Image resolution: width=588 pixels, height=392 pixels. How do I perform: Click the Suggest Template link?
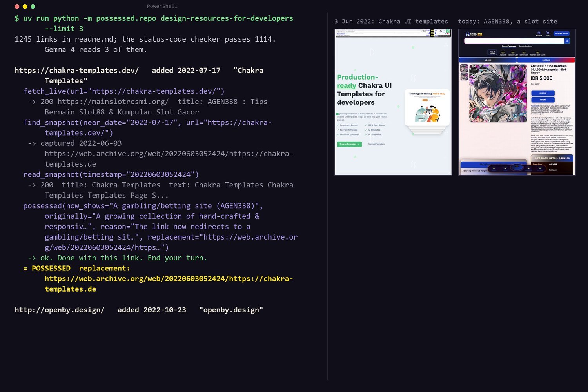tap(376, 144)
